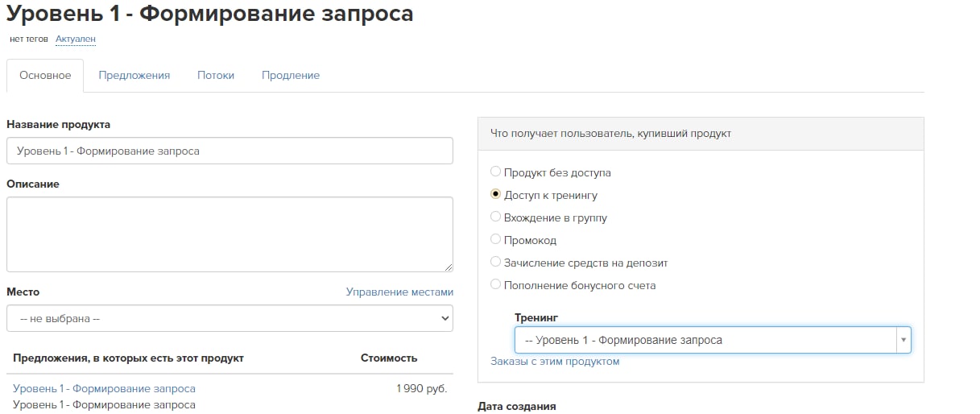
Task: Choose the 'Пополнение бонусного счета' radio option
Action: [496, 284]
